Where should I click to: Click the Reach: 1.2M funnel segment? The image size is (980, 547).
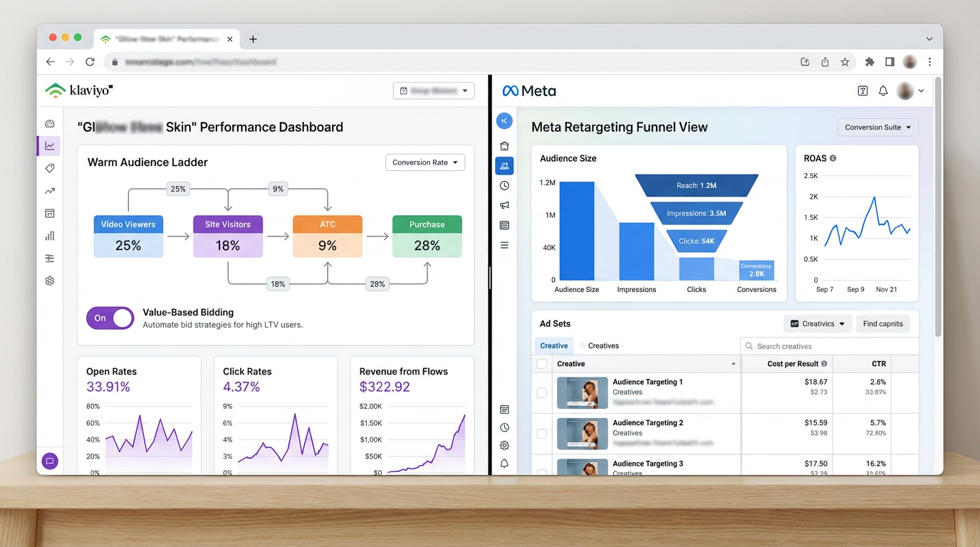pyautogui.click(x=697, y=185)
